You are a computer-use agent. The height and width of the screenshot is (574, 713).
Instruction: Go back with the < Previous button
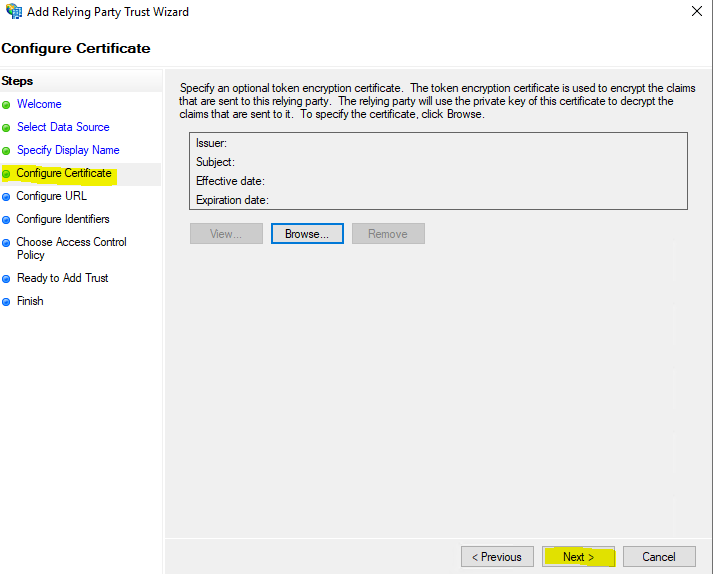tap(497, 557)
